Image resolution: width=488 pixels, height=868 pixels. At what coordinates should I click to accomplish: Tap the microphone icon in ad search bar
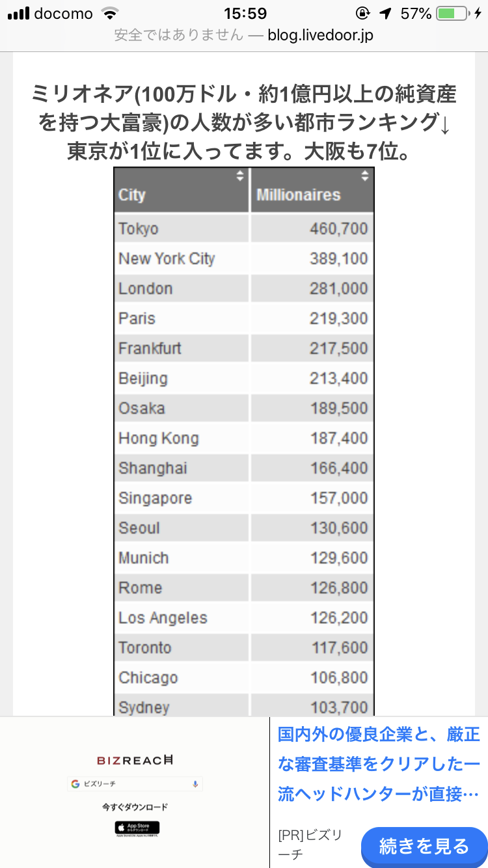click(x=195, y=784)
